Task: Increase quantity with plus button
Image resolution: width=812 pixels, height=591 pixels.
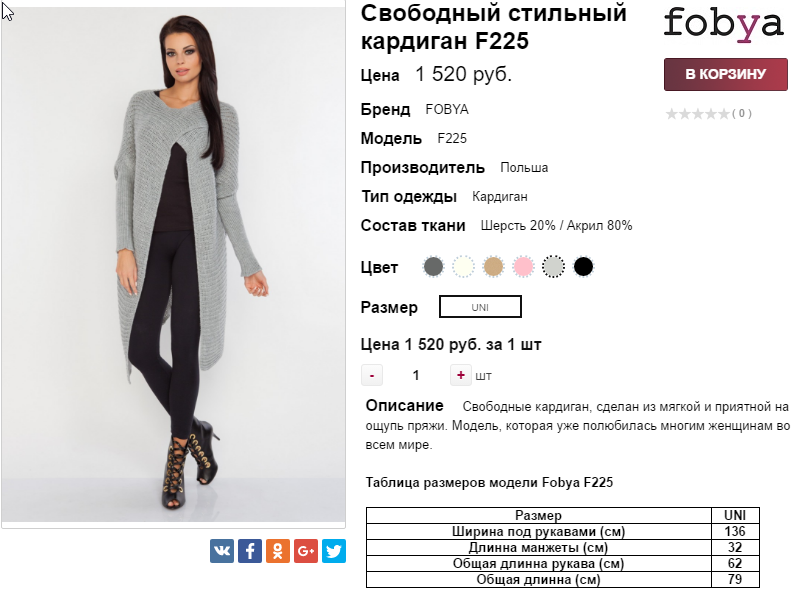Action: coord(460,375)
